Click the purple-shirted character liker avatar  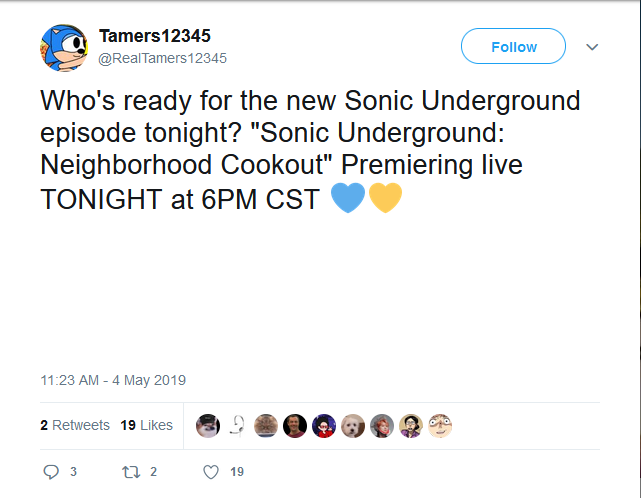coord(411,426)
